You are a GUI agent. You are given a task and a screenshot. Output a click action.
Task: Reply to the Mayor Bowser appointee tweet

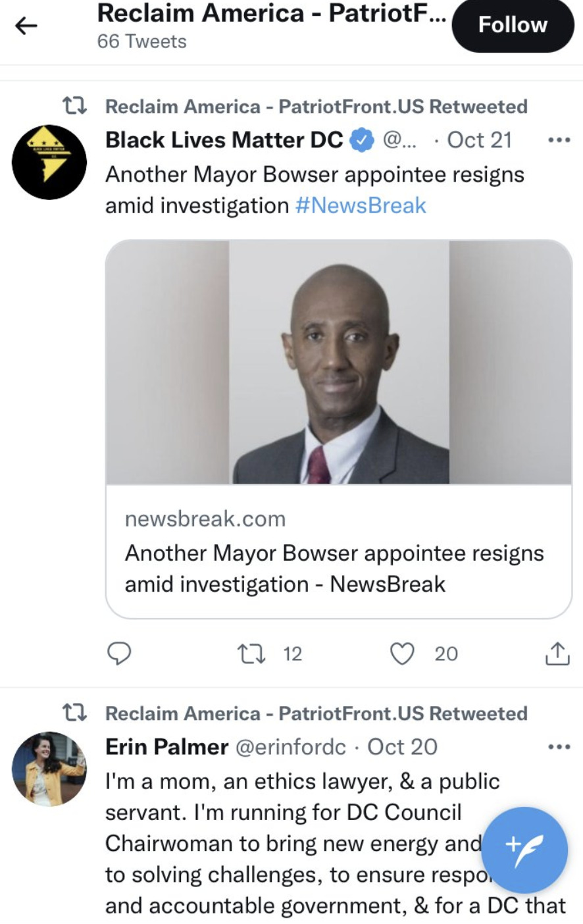tap(119, 654)
